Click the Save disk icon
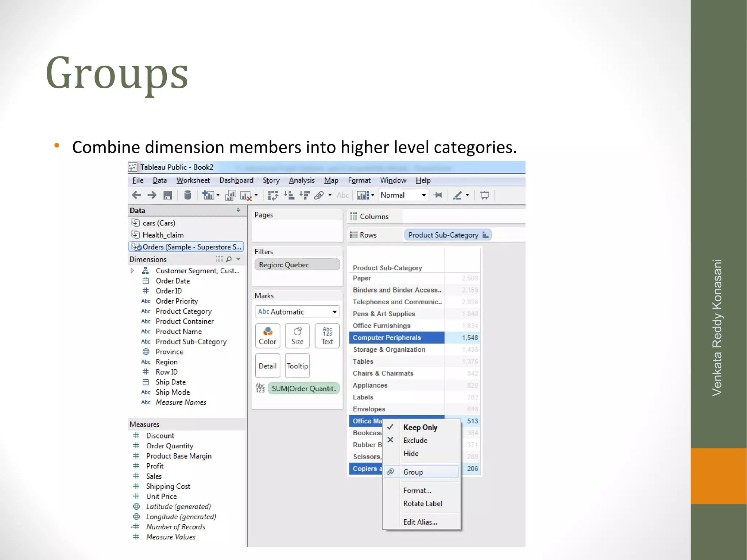 (x=167, y=196)
